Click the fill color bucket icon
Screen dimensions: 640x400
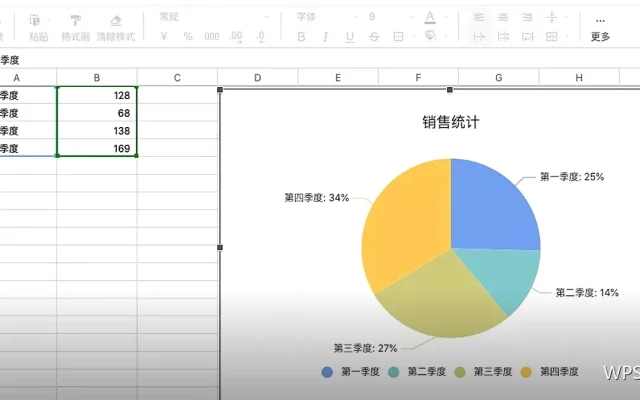tap(430, 36)
